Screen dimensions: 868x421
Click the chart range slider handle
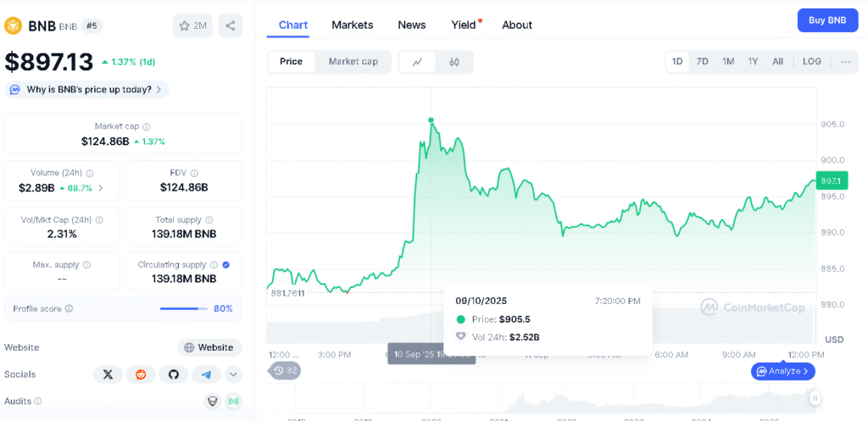815,397
